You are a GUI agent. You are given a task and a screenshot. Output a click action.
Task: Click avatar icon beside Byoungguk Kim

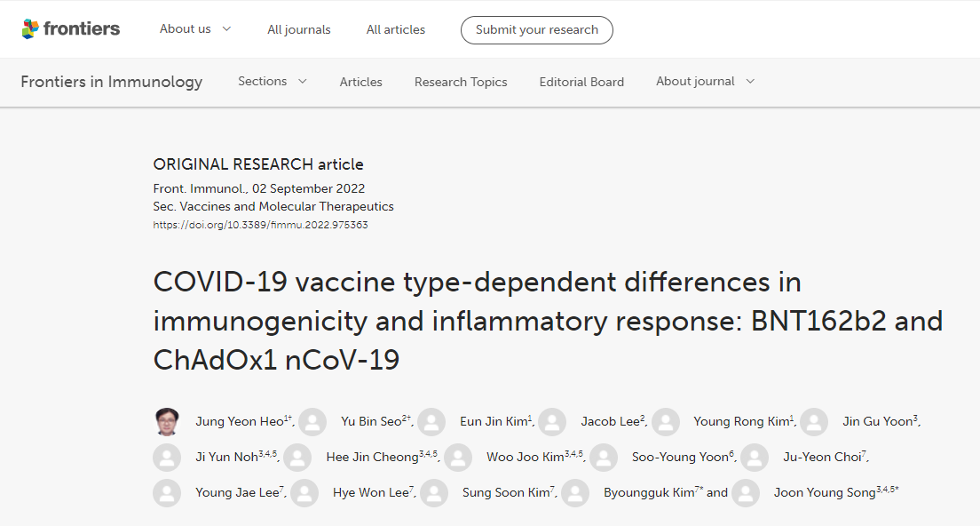(x=575, y=493)
